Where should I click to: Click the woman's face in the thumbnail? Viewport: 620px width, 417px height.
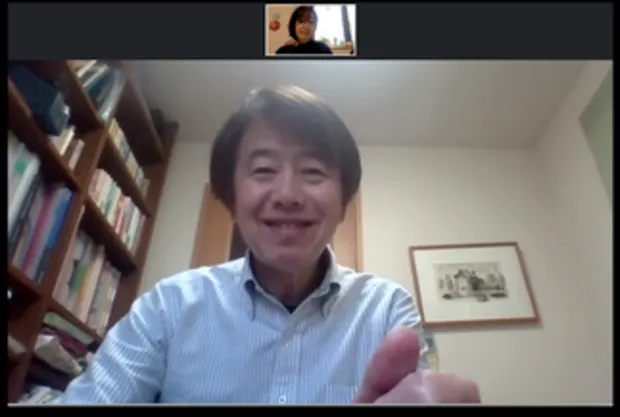pyautogui.click(x=301, y=24)
